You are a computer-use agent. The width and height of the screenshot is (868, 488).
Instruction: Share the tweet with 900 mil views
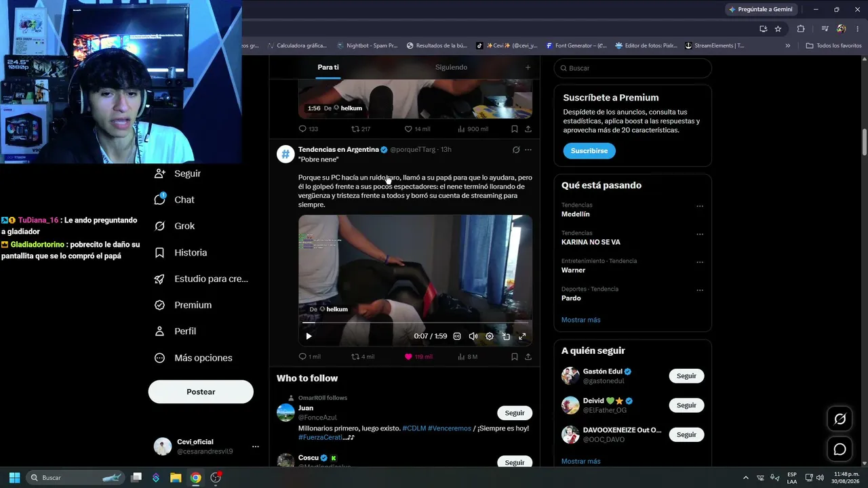click(x=528, y=129)
